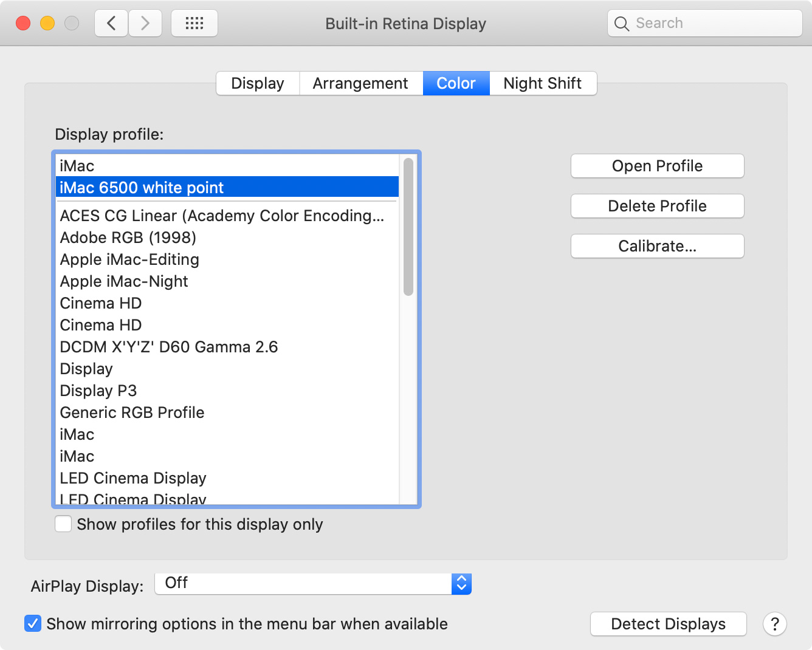Select the first iMac profile at top
The height and width of the screenshot is (650, 812).
click(227, 166)
